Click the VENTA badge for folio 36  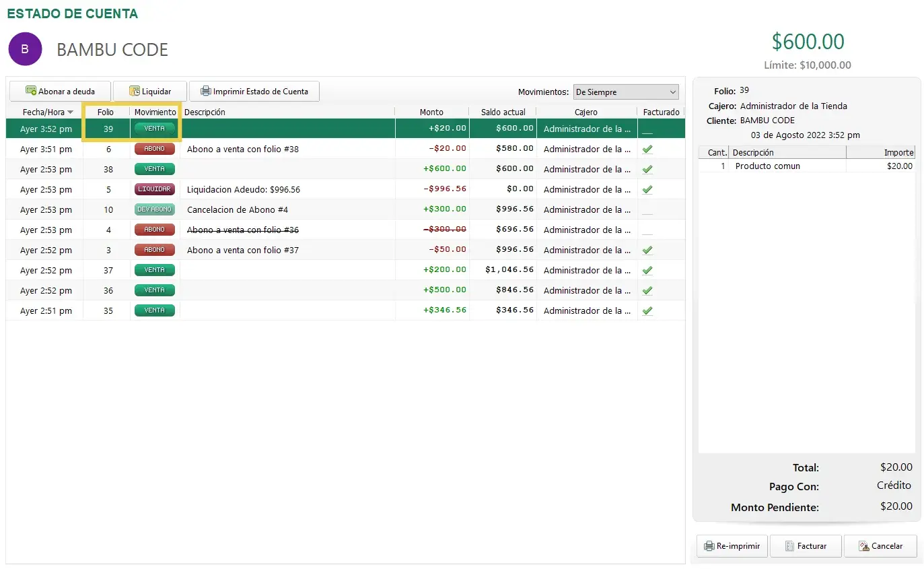[155, 290]
